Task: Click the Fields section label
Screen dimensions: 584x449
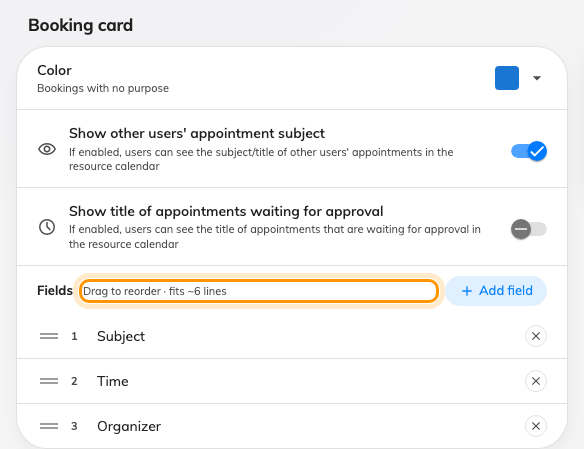Action: click(x=55, y=290)
